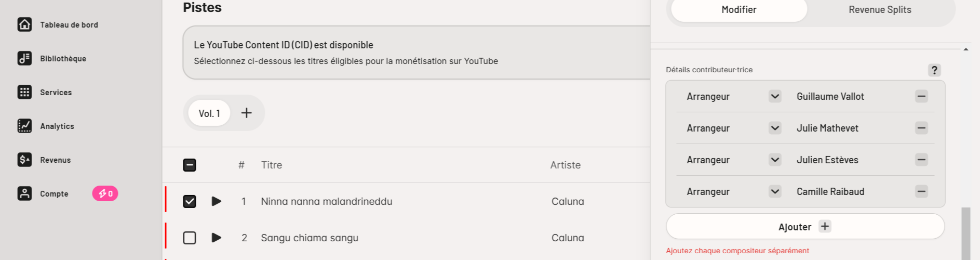The width and height of the screenshot is (980, 260).
Task: Click Ajouter to add contributor
Action: [805, 226]
